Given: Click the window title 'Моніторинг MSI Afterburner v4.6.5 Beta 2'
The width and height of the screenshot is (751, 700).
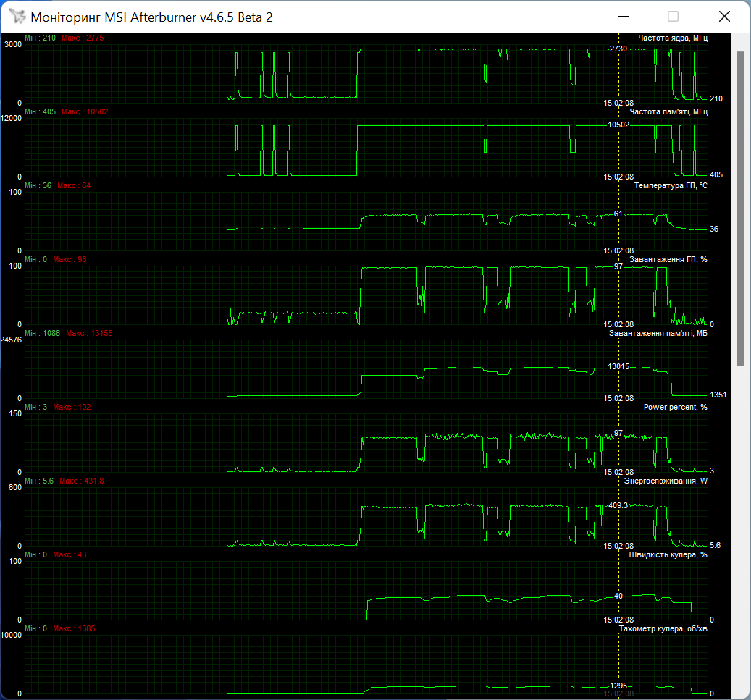Looking at the screenshot, I should coord(151,17).
